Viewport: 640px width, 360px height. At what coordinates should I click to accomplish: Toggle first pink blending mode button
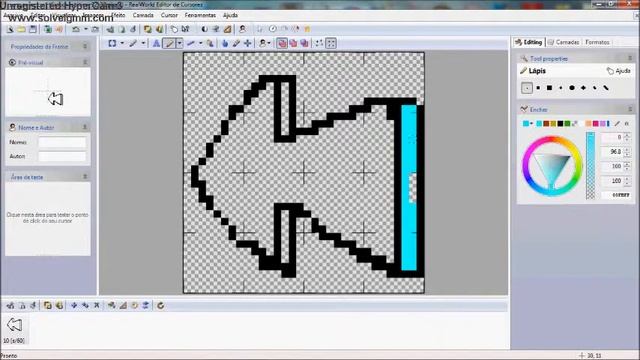click(x=282, y=43)
